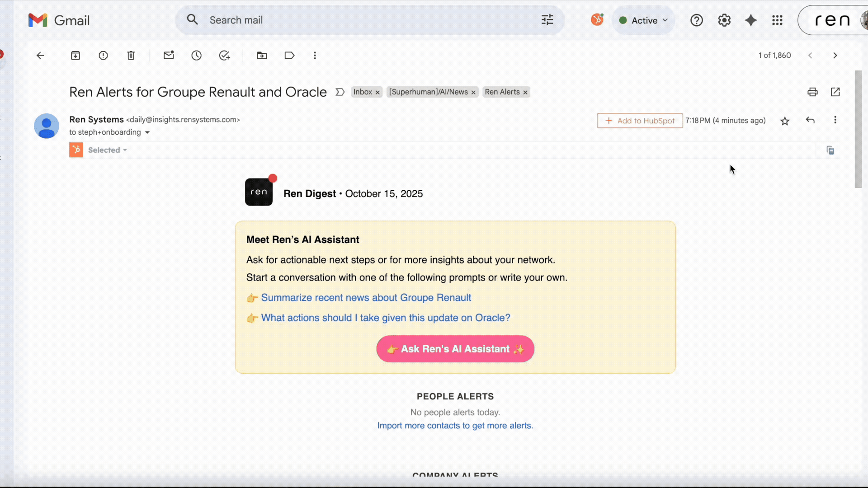Open the Summarize recent Groupe Renault news prompt
Image resolution: width=868 pixels, height=488 pixels.
(366, 298)
